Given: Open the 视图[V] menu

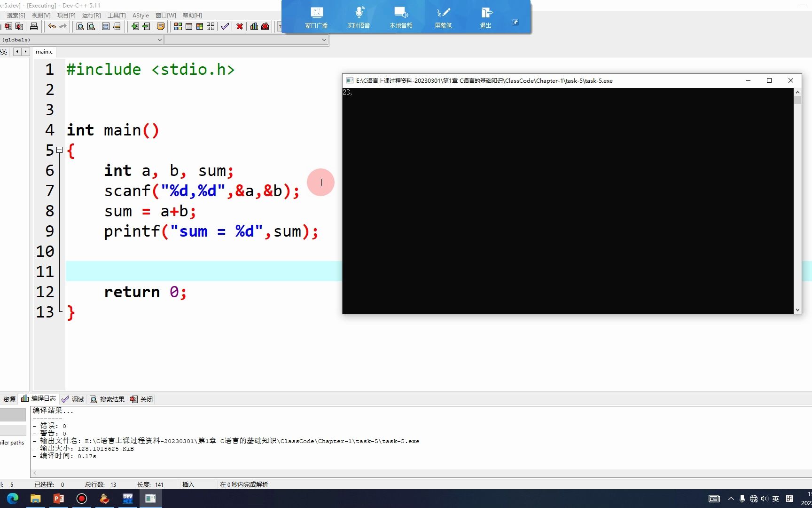Looking at the screenshot, I should click(41, 16).
